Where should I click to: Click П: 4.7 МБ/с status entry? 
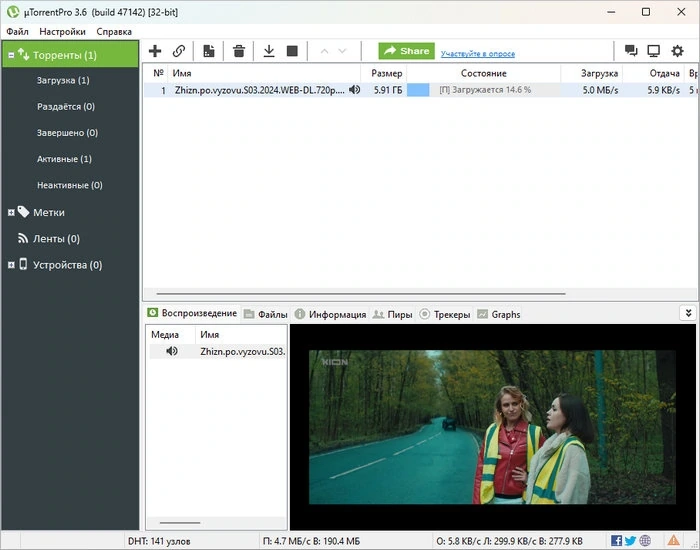[311, 541]
